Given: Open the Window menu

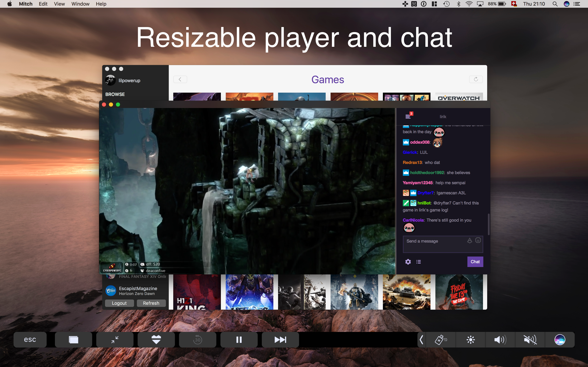Looking at the screenshot, I should click(x=80, y=4).
